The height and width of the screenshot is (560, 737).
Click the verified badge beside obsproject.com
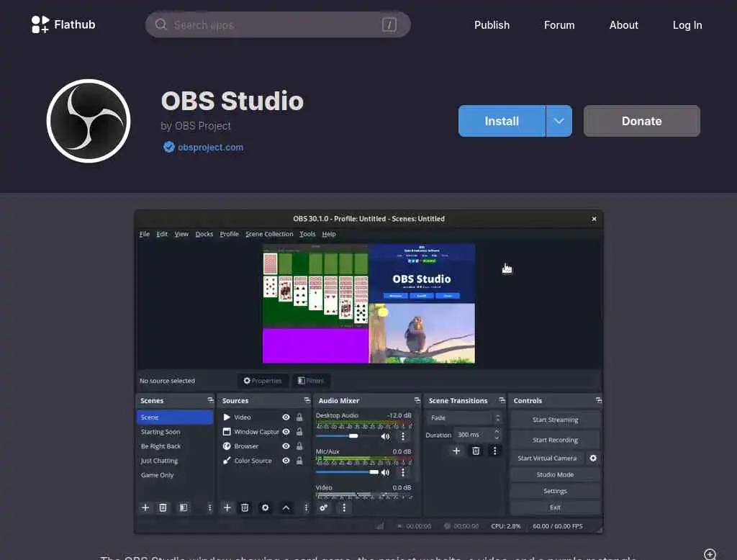tap(168, 147)
